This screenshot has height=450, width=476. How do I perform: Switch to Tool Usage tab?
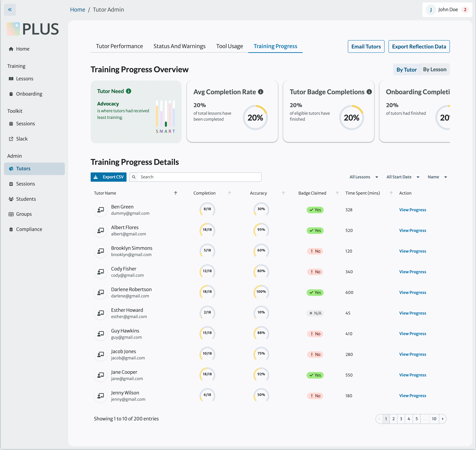(229, 46)
